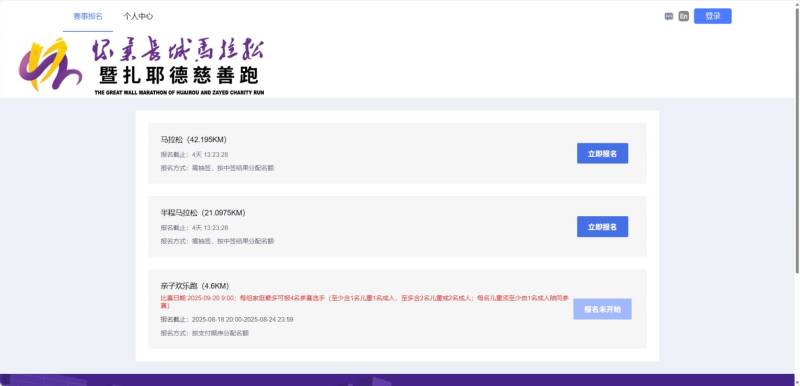Select the 亲子欢乐跑（4.6KM）title text

coord(194,286)
